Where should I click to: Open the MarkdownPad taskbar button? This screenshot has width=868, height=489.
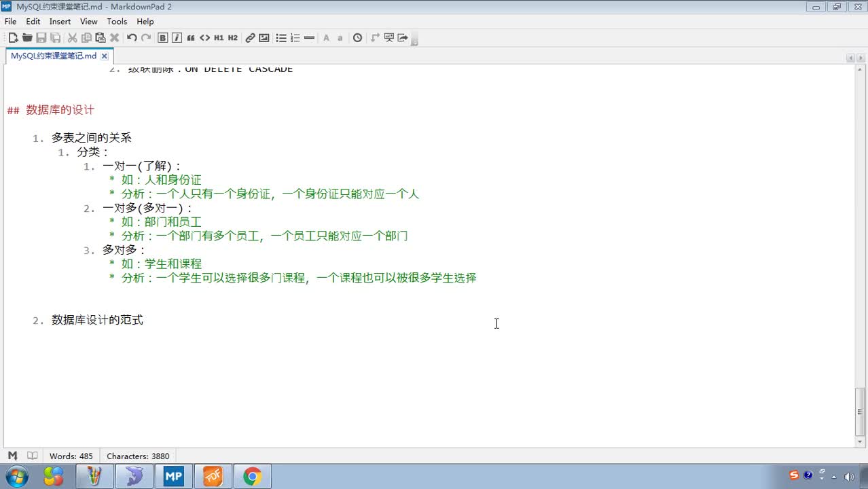pos(173,477)
